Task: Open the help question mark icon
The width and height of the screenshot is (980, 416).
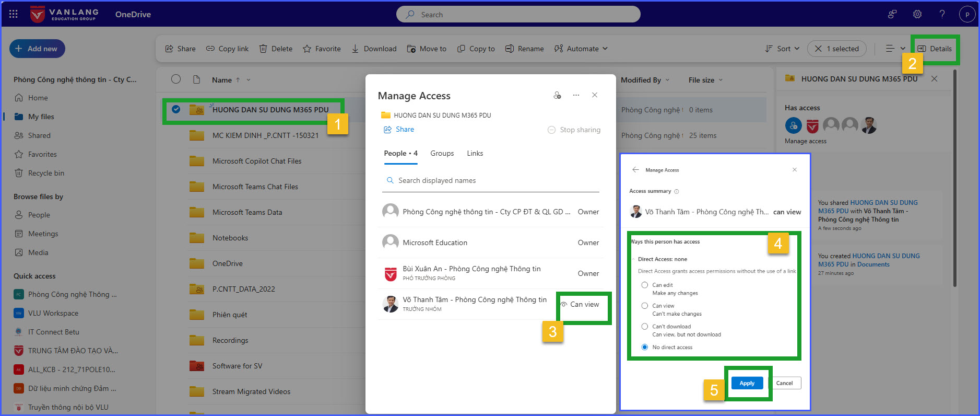Action: click(x=942, y=14)
